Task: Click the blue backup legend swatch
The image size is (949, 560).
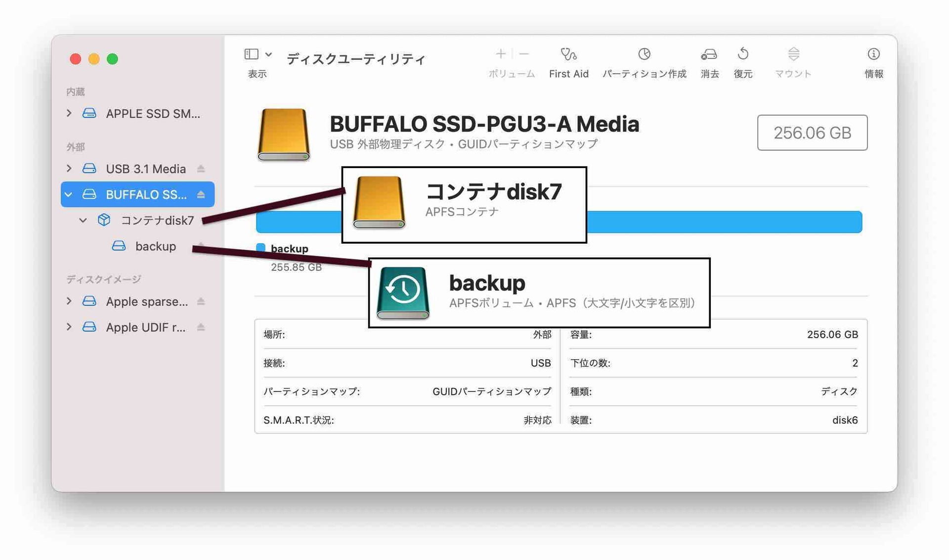Action: (x=260, y=248)
